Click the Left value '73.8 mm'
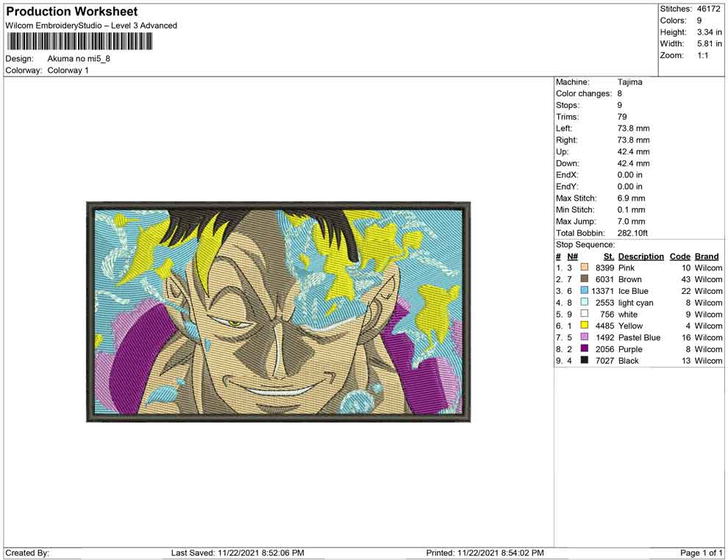This screenshot has width=728, height=560. (633, 129)
